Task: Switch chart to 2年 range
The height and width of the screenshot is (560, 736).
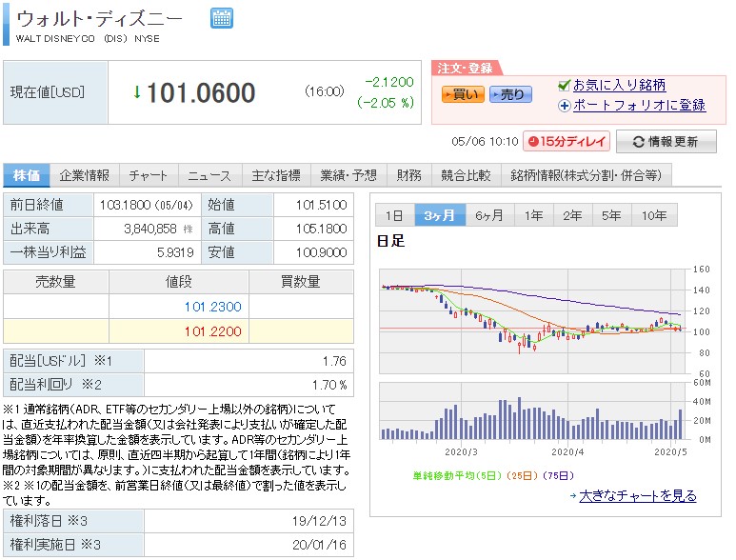Action: (572, 215)
